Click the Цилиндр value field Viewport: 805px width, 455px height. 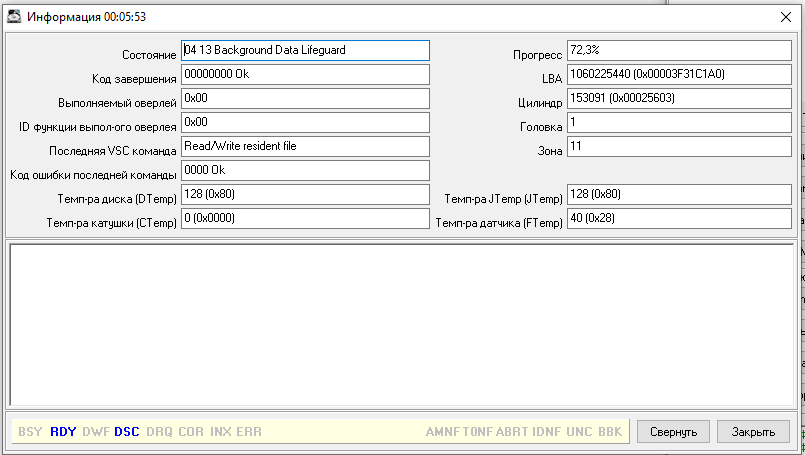pos(678,98)
